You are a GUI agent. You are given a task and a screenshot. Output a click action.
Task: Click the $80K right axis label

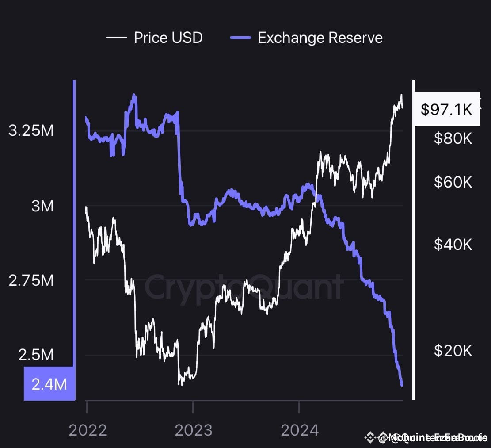point(453,138)
